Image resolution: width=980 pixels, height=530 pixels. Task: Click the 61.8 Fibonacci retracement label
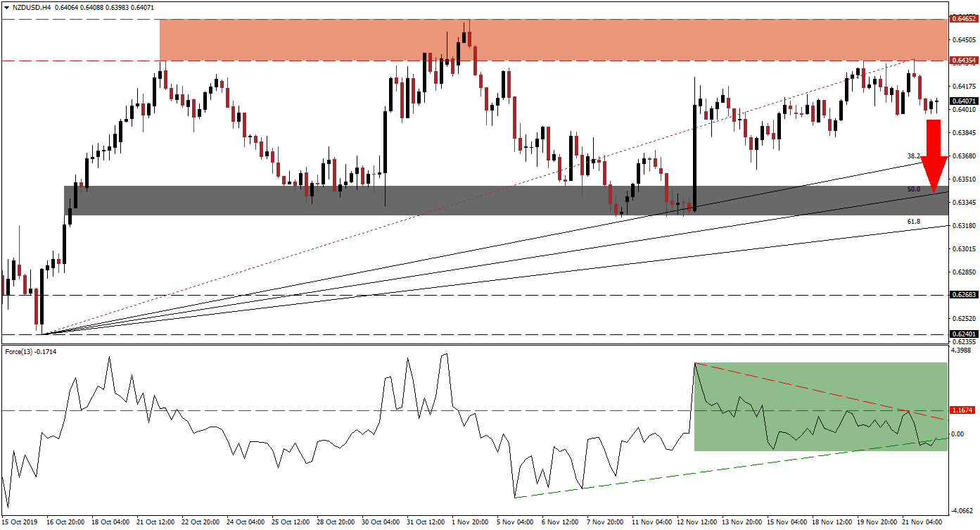[x=913, y=222]
